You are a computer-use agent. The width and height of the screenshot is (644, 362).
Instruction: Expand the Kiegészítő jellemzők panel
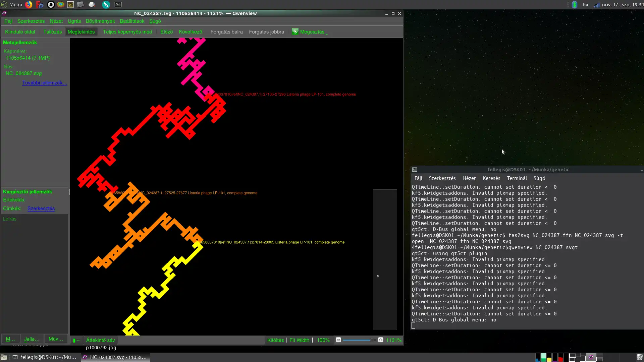28,191
